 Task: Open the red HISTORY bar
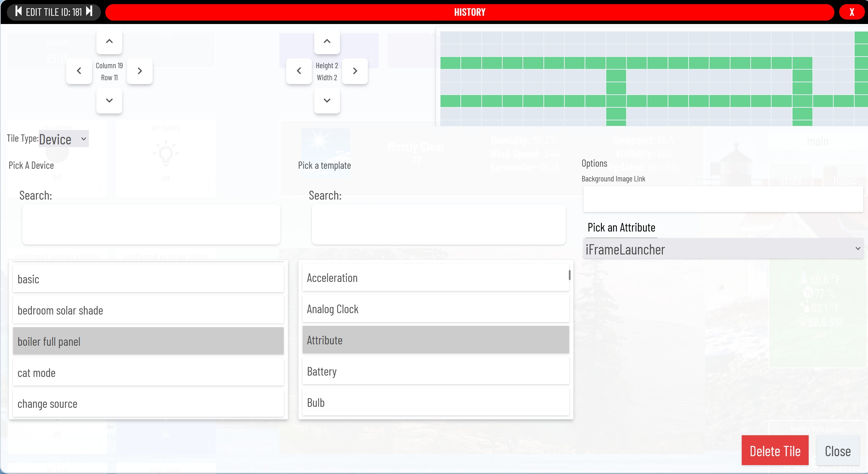tap(469, 12)
